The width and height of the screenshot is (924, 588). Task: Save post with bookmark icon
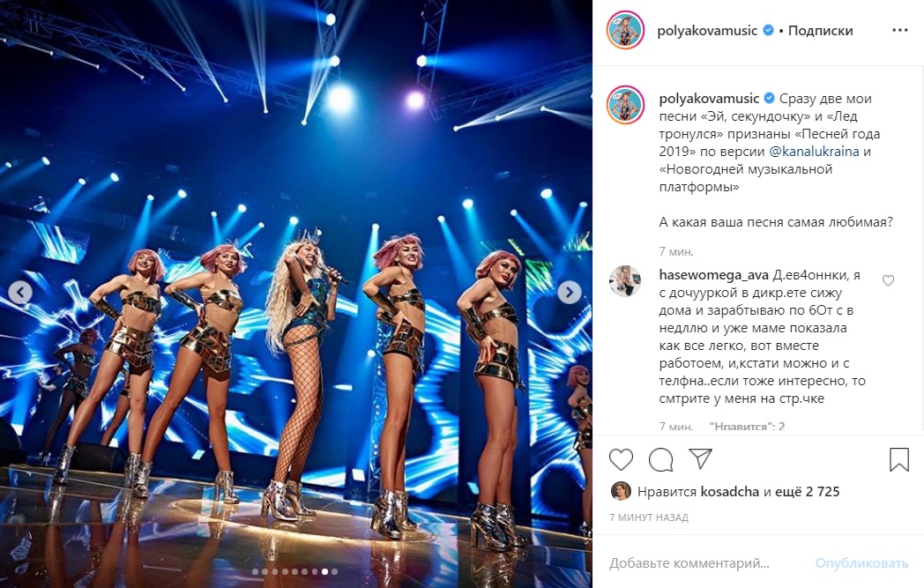coord(898,459)
